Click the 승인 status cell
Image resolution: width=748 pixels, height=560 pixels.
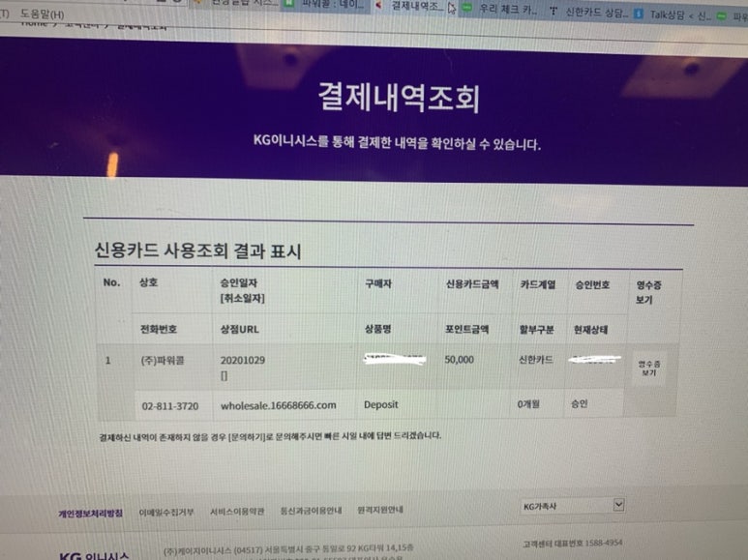(579, 403)
